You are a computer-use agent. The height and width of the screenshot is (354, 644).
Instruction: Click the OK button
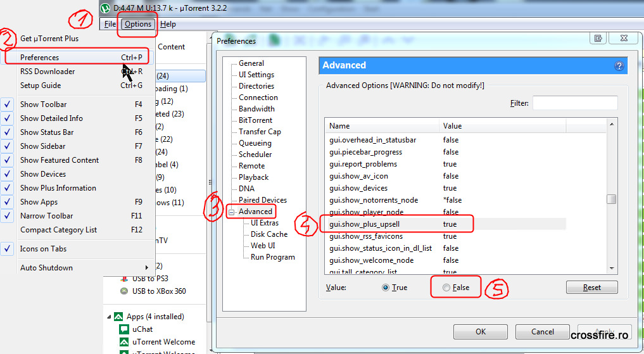(x=481, y=332)
